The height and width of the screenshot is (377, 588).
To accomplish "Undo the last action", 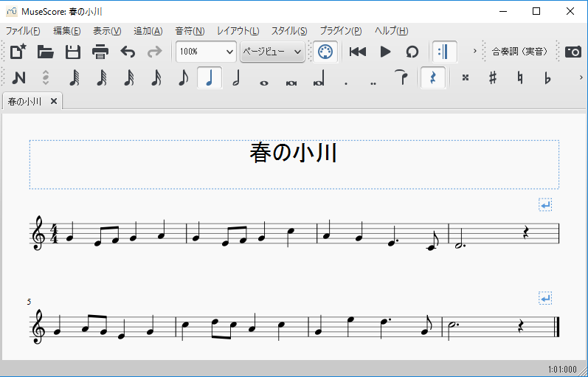I will coord(128,52).
